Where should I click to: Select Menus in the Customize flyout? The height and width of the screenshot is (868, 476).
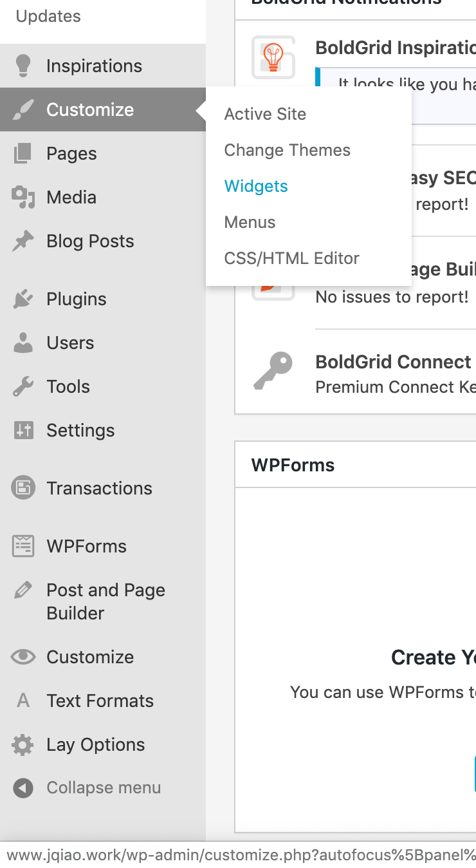coord(250,222)
